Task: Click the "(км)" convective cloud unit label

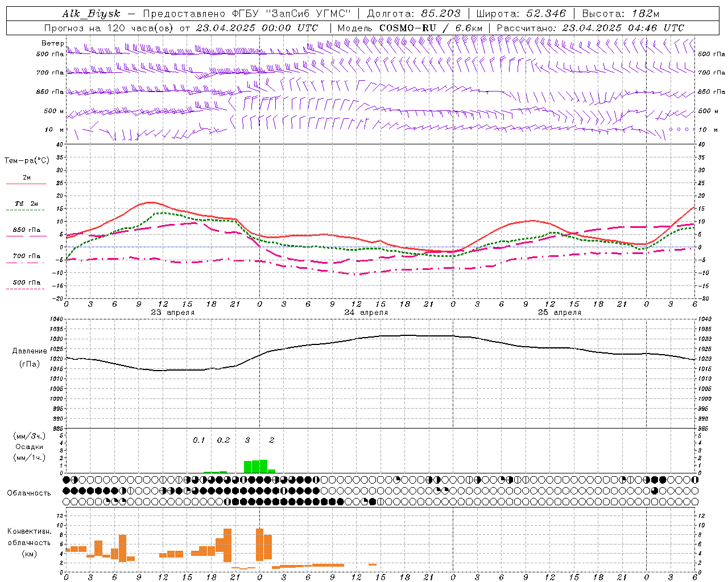Action: (30, 554)
